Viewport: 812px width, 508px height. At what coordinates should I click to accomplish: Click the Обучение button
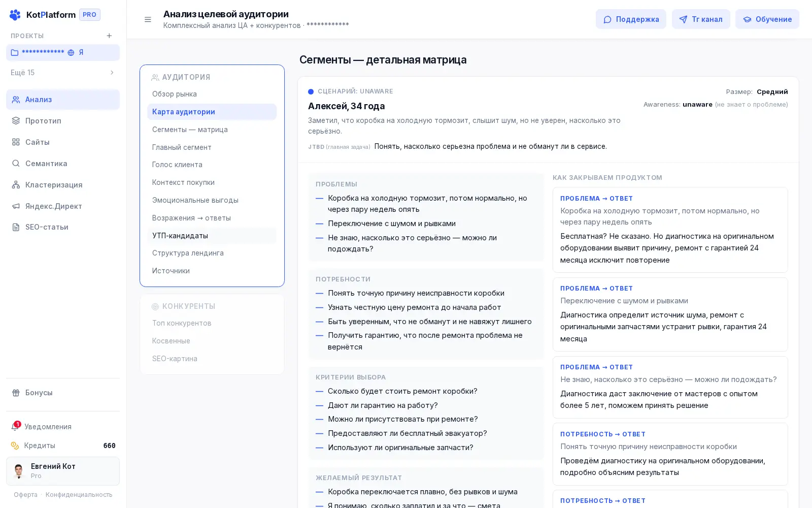[767, 19]
